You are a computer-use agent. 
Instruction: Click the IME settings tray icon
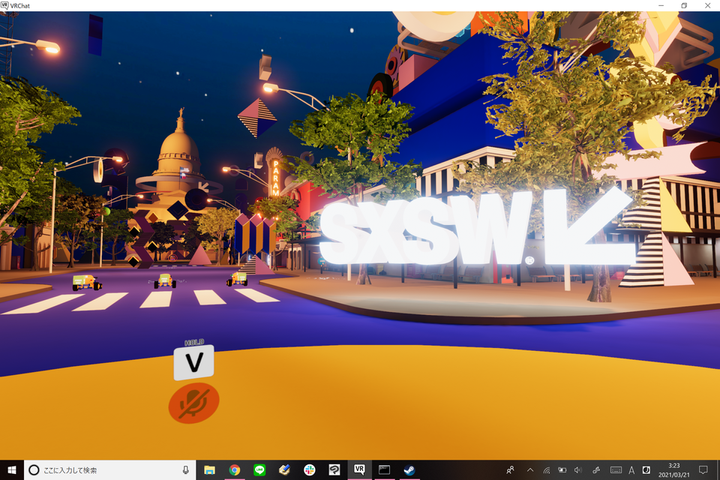point(646,470)
